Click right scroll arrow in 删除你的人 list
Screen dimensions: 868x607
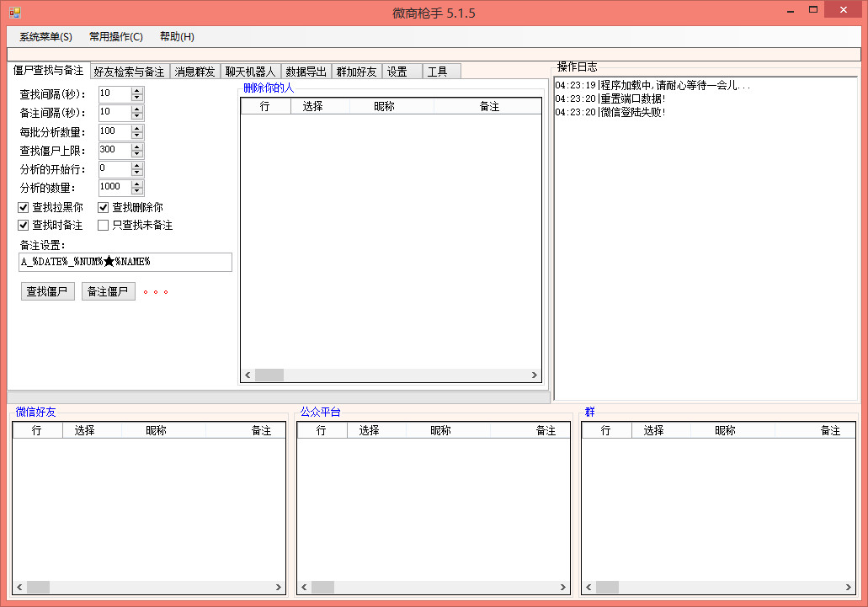click(x=535, y=375)
